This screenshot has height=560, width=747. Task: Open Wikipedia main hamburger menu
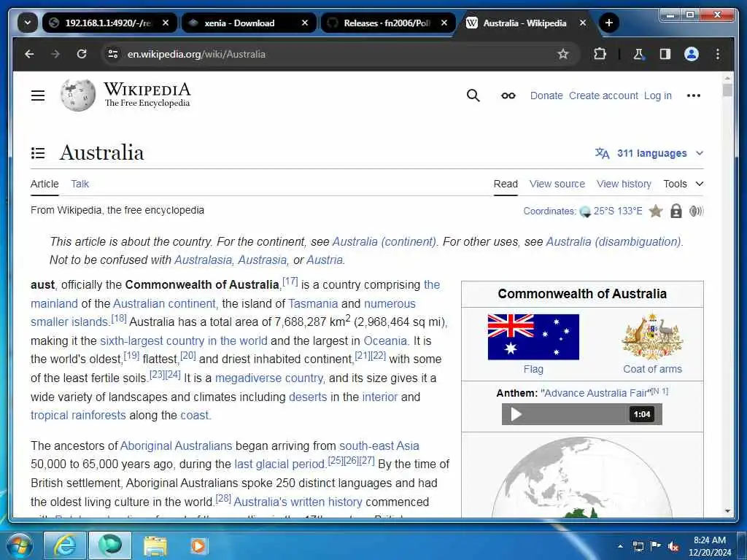pos(38,96)
